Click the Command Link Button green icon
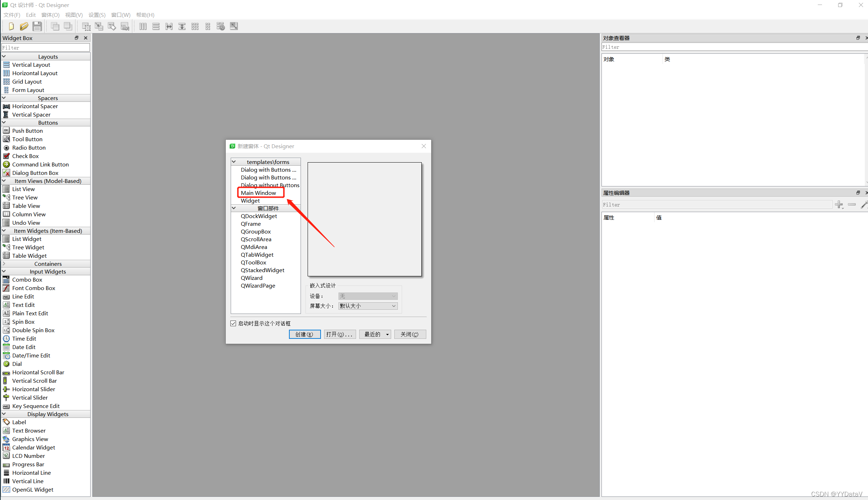868x500 pixels. coord(6,164)
